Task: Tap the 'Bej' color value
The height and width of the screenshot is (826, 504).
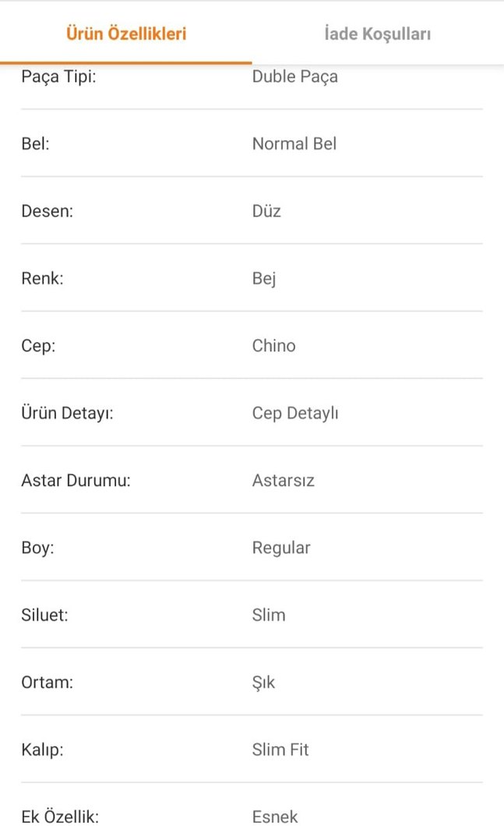Action: coord(264,278)
